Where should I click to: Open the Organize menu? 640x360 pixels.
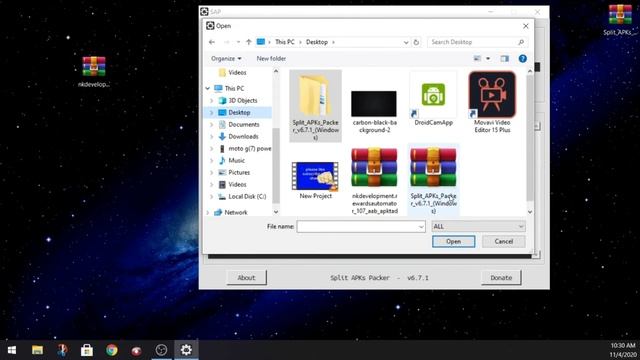coord(226,59)
